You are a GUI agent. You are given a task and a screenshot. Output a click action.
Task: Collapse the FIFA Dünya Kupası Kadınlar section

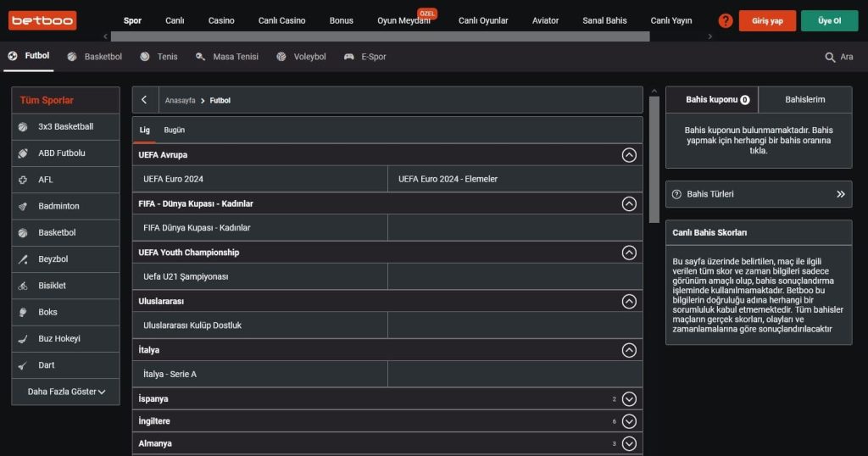629,203
